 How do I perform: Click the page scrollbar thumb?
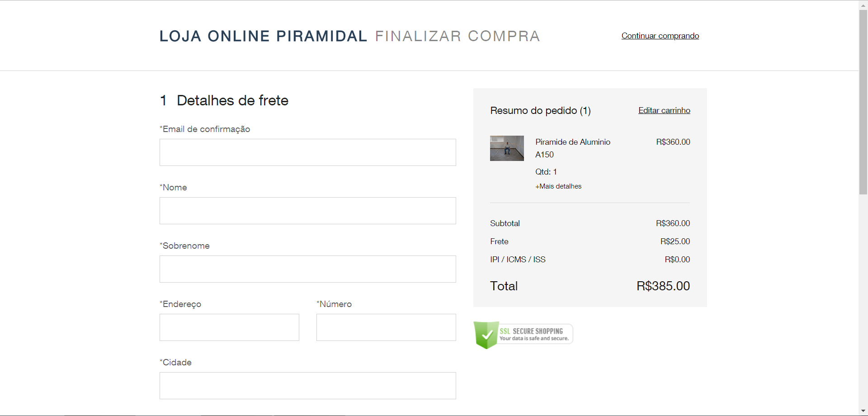point(863,102)
